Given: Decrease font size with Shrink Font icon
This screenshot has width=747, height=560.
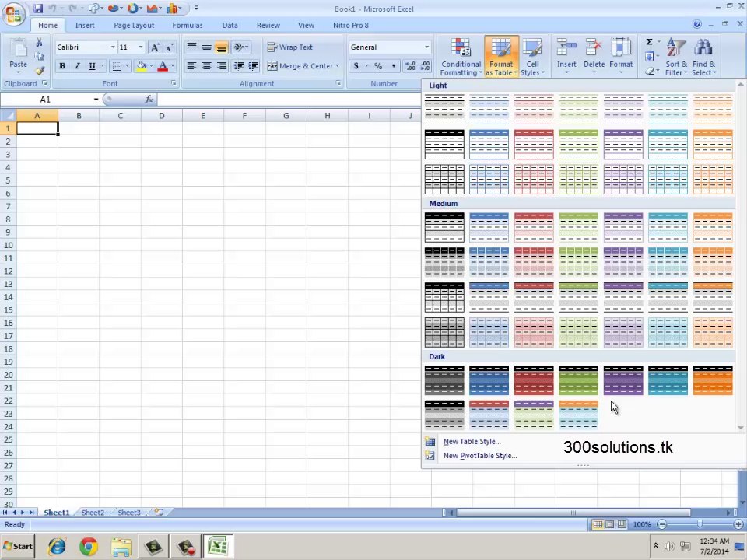Looking at the screenshot, I should 169,47.
